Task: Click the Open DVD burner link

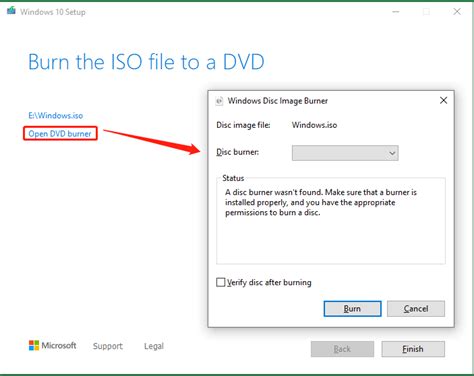Action: [60, 134]
